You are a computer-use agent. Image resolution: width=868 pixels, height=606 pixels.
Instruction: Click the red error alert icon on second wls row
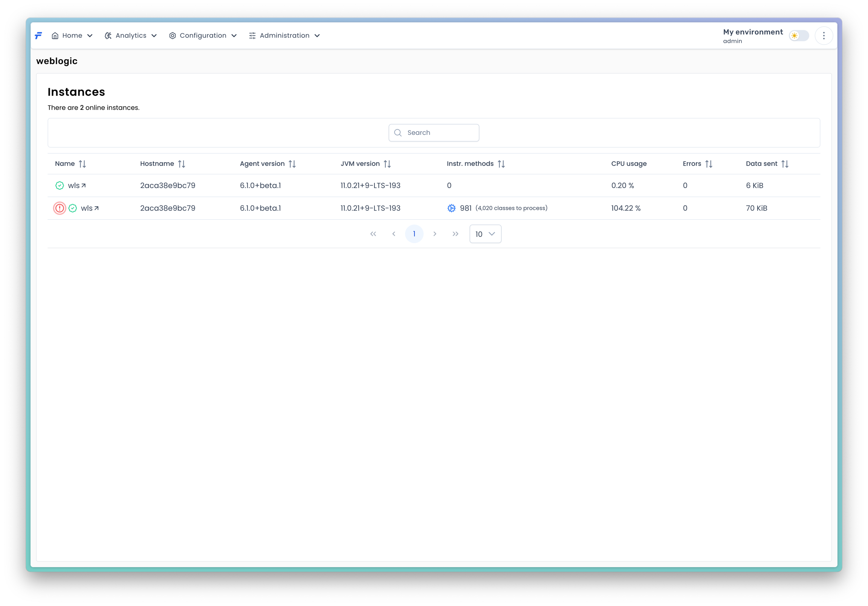[60, 208]
